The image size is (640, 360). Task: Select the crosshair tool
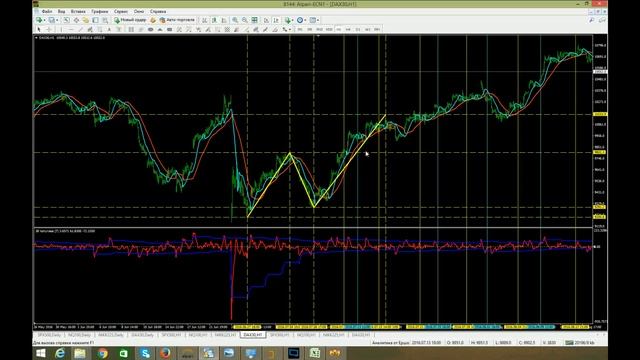[49, 29]
